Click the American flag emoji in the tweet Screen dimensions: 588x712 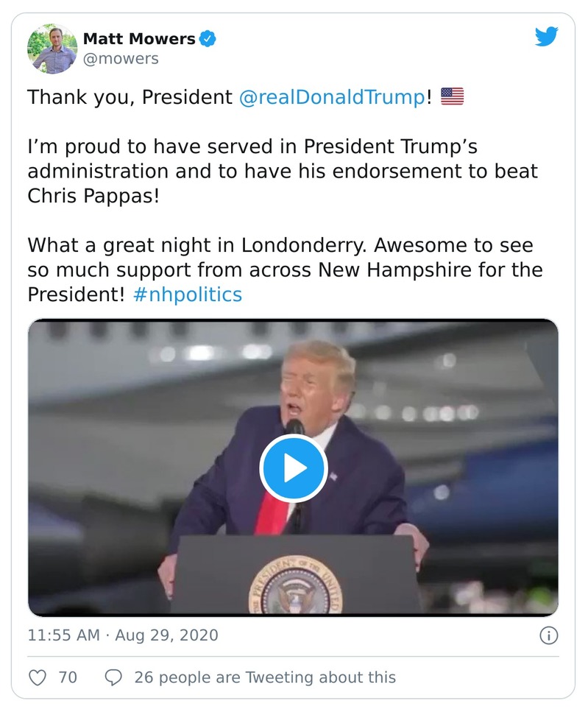[453, 94]
